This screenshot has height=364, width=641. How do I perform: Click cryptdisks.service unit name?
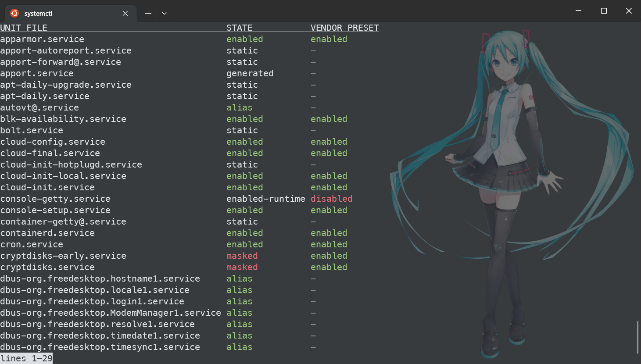tap(47, 267)
